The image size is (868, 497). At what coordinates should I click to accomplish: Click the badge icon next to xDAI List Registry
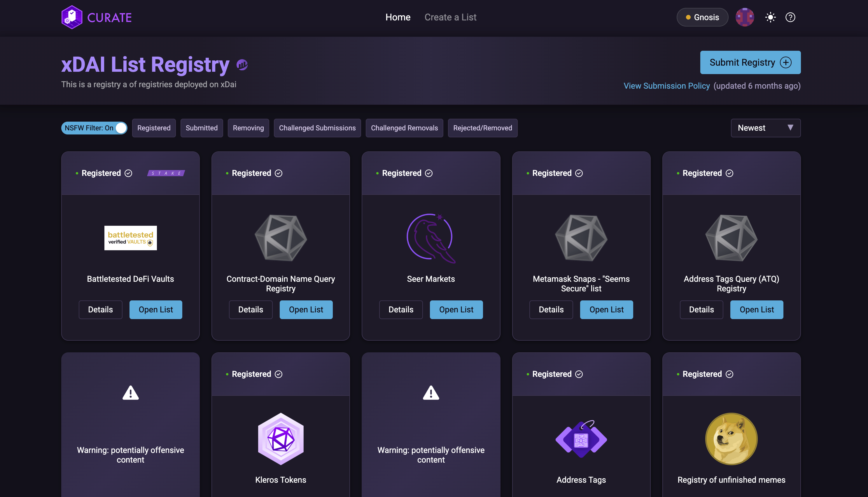tap(242, 64)
